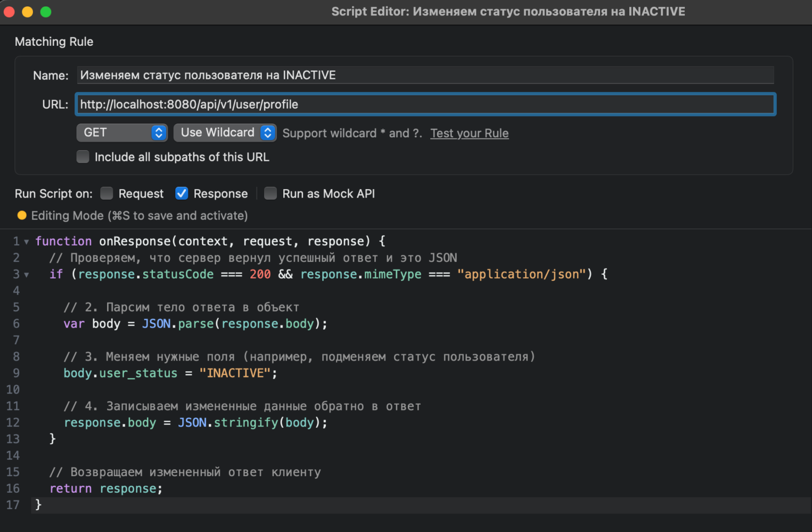This screenshot has height=532, width=812.
Task: Open the Test your Rule link
Action: click(x=469, y=133)
